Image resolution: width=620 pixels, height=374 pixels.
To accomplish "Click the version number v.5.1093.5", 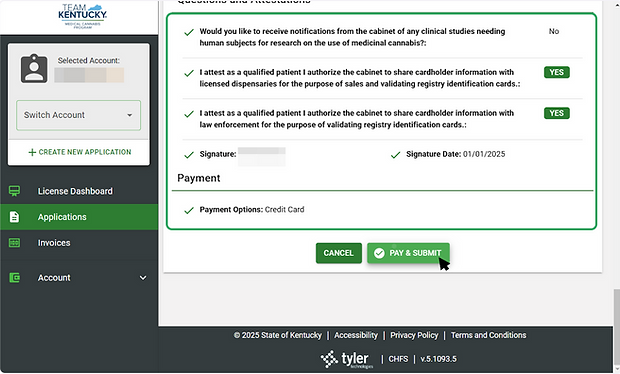I will [438, 359].
